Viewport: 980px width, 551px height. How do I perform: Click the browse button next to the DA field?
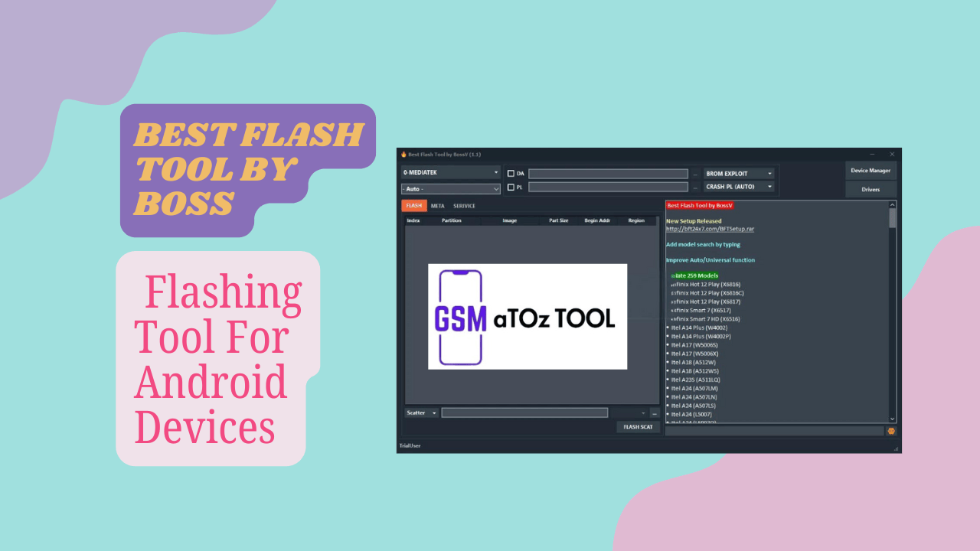click(x=695, y=173)
